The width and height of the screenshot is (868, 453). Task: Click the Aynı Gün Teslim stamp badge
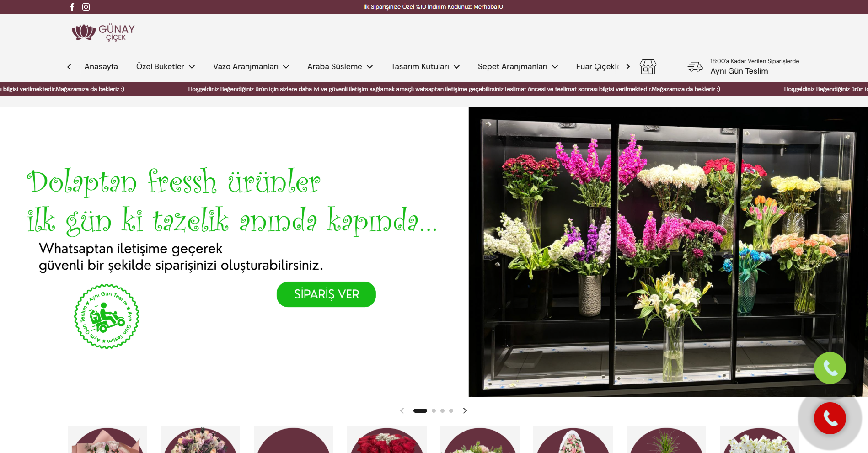107,316
